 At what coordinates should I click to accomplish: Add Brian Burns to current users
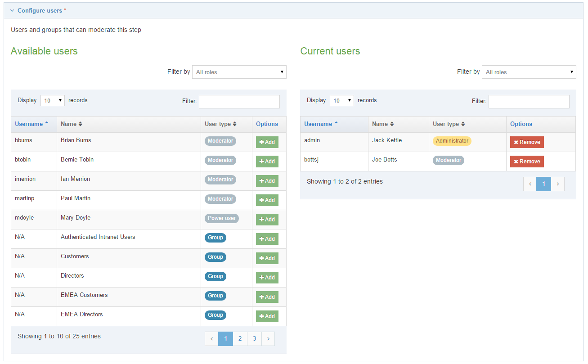point(267,142)
